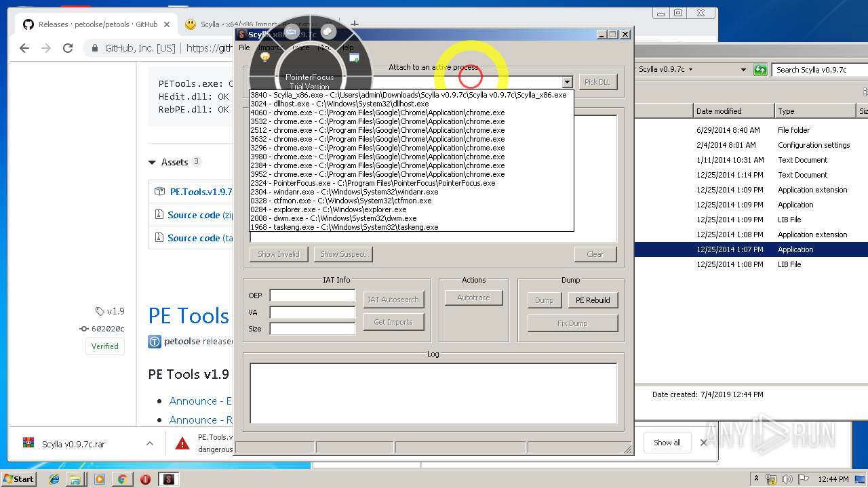868x488 pixels.
Task: Click into the Size input field
Action: [313, 329]
